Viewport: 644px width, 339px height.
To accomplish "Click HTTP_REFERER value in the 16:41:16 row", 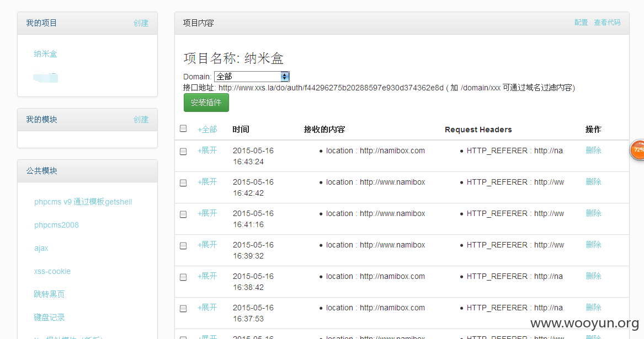I will tap(515, 213).
